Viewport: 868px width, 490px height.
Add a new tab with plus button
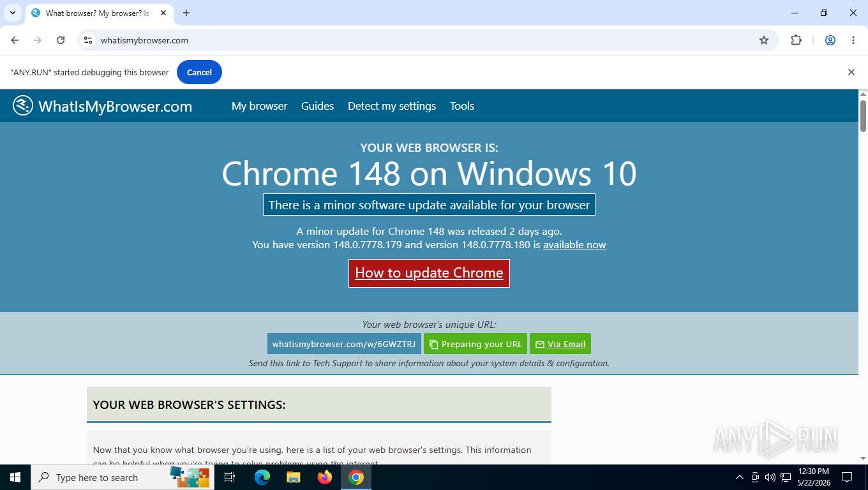(x=186, y=13)
